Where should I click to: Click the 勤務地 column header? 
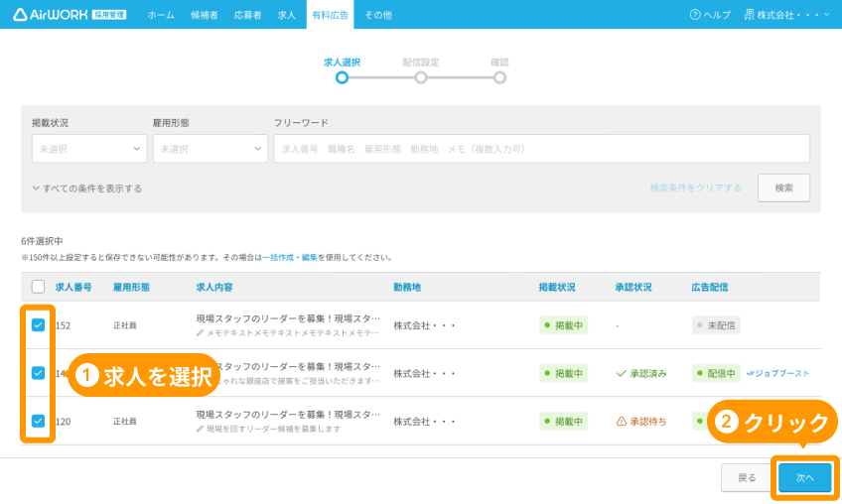tap(407, 287)
